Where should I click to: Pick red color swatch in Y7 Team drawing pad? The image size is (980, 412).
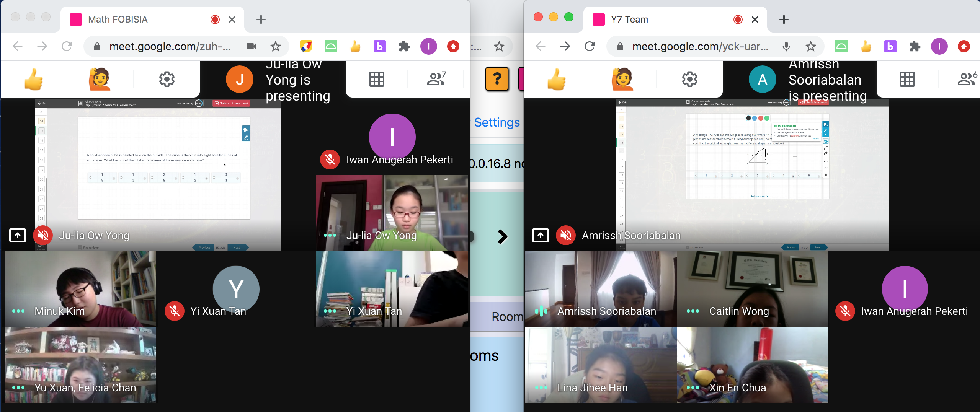tap(761, 118)
